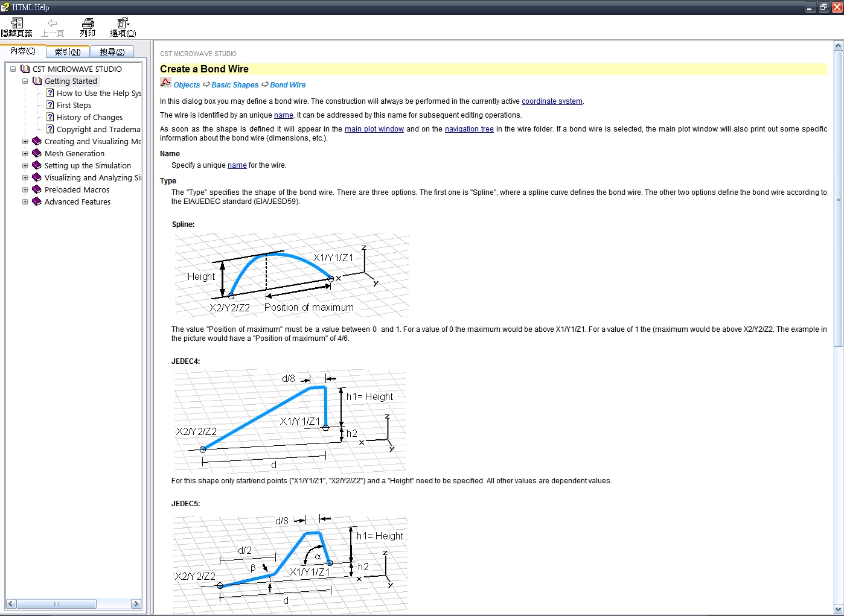
Task: Minimize the HTML Help window
Action: point(810,7)
